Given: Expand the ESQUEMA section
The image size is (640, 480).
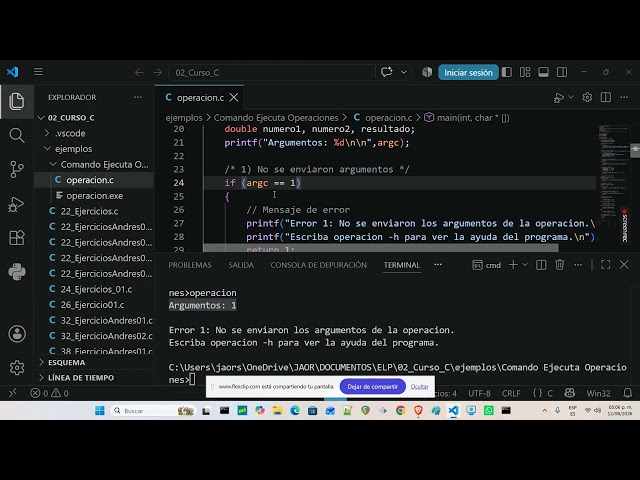Looking at the screenshot, I should tap(95, 362).
